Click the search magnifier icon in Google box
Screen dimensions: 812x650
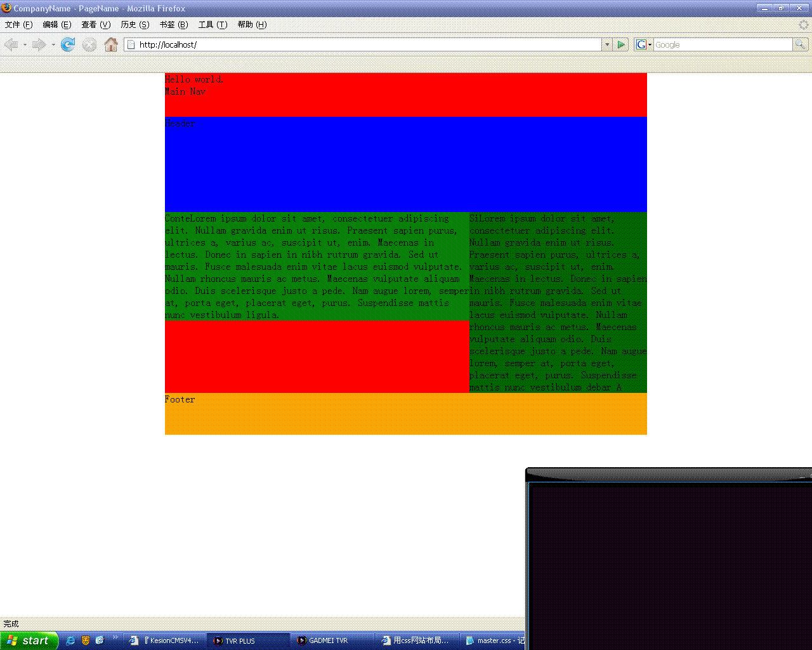800,44
